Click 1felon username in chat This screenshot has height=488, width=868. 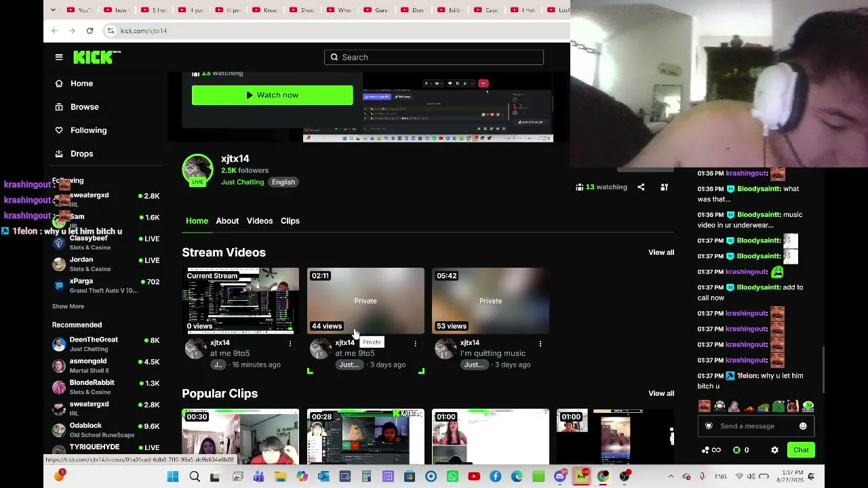(747, 376)
